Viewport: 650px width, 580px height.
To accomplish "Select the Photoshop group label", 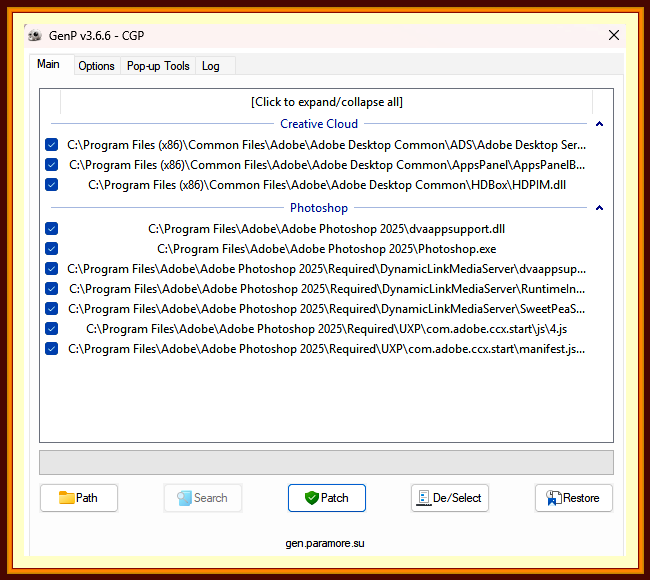I will [319, 208].
